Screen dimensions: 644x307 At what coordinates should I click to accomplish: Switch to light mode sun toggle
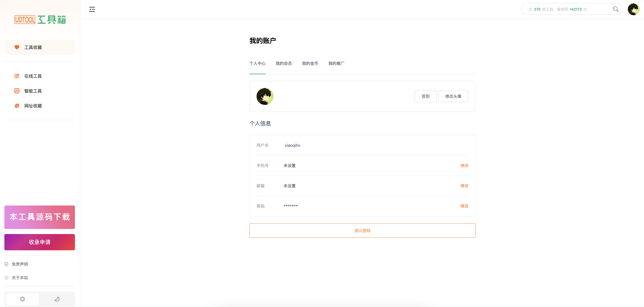click(x=22, y=299)
